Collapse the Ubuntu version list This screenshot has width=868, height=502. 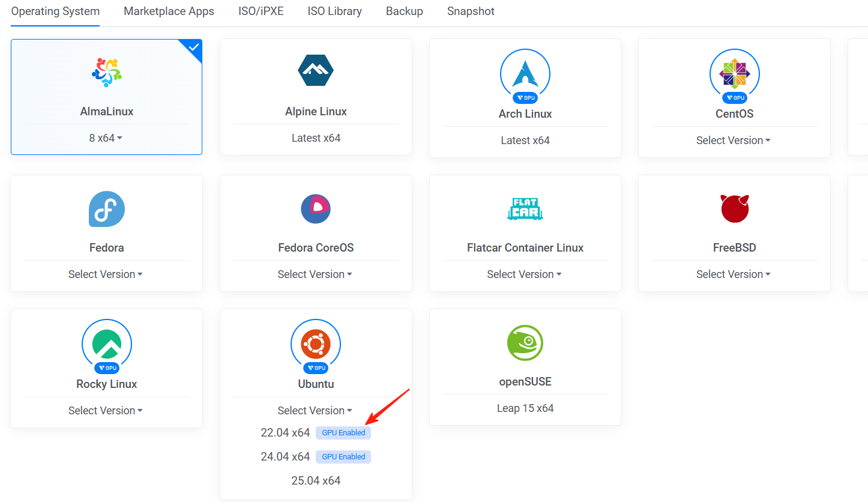pyautogui.click(x=315, y=410)
